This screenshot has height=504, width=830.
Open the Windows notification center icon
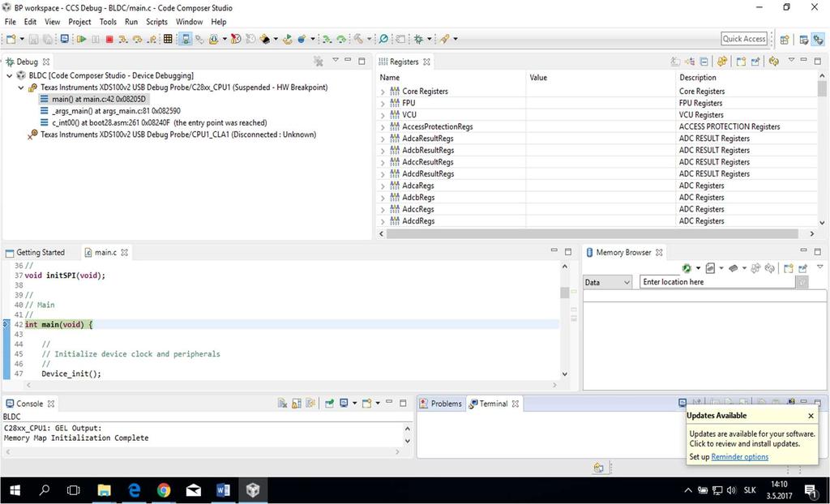pos(811,490)
